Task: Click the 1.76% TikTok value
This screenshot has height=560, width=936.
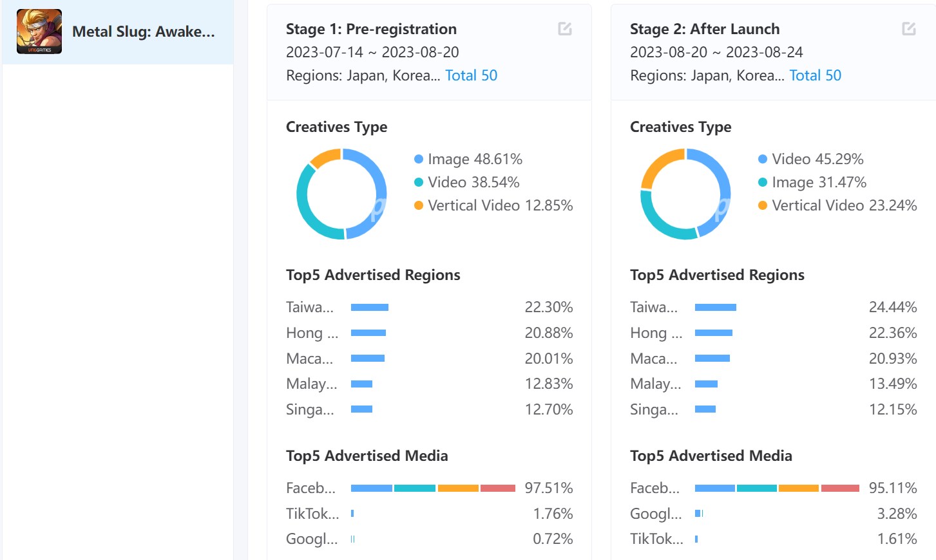Action: click(553, 514)
